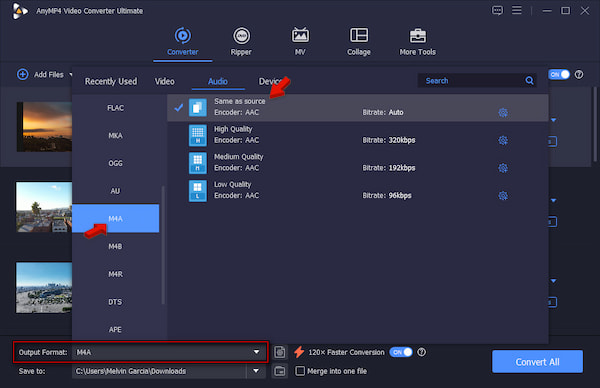Image resolution: width=600 pixels, height=388 pixels.
Task: Open settings gear for Same as source
Action: (503, 112)
